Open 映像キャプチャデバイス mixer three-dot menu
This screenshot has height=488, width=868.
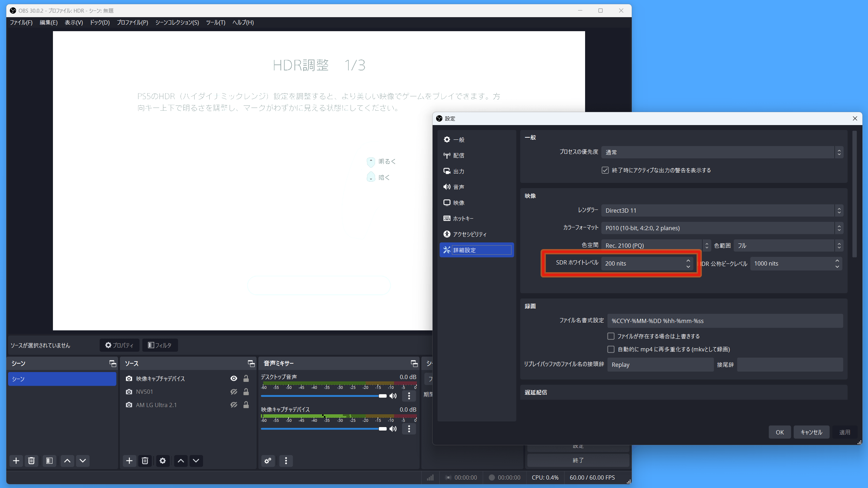click(409, 429)
